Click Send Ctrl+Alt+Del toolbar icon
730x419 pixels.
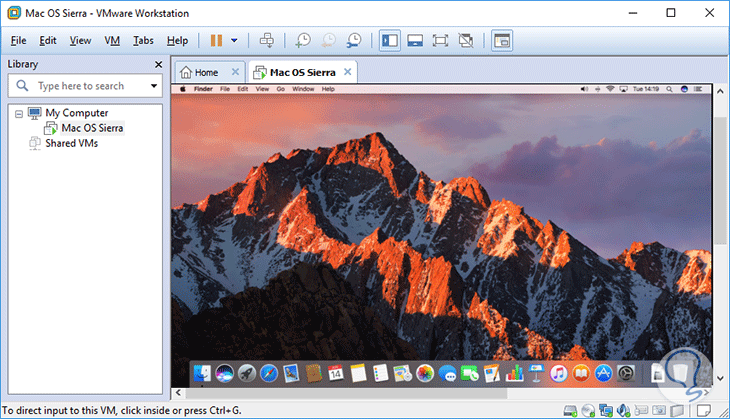tap(266, 41)
